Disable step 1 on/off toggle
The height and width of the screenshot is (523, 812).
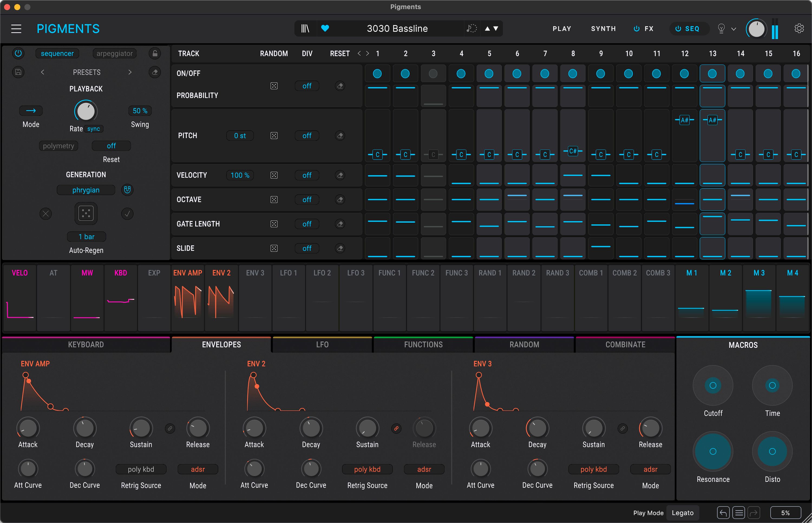[377, 73]
